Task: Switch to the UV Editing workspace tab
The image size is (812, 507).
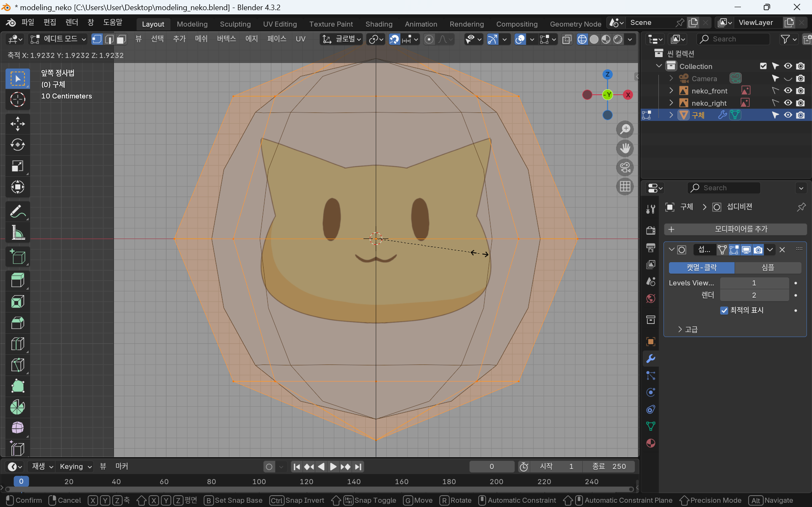Action: (280, 24)
